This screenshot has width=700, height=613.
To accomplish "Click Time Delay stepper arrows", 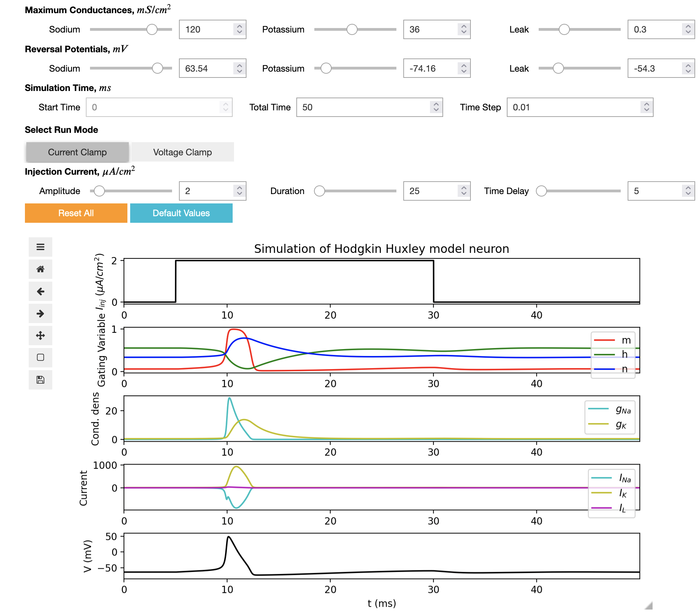I will click(x=688, y=191).
